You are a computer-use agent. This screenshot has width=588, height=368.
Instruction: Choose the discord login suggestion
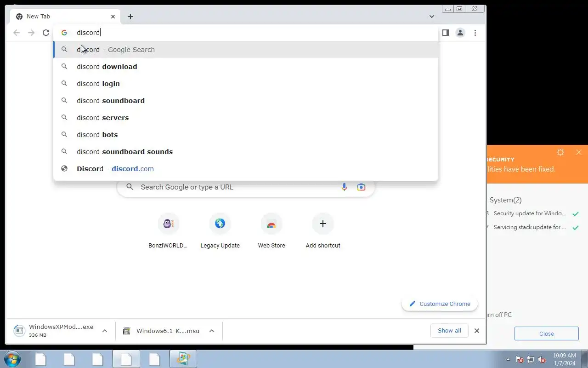click(246, 84)
